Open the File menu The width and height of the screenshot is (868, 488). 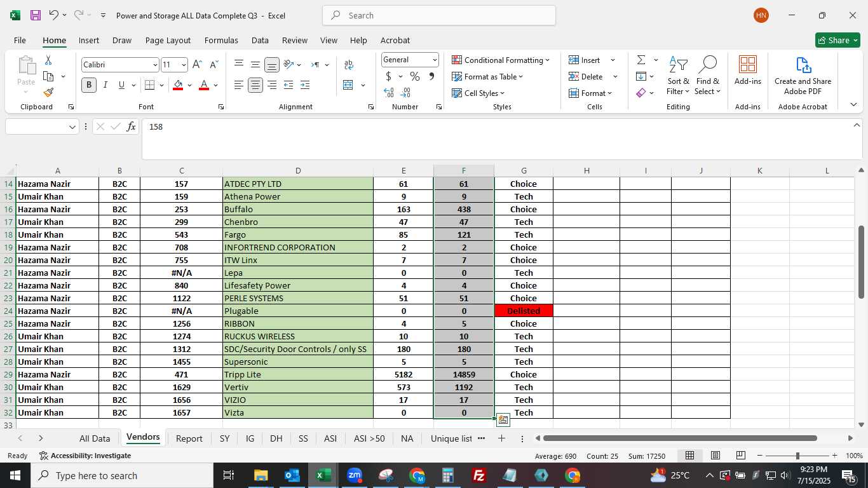click(20, 40)
